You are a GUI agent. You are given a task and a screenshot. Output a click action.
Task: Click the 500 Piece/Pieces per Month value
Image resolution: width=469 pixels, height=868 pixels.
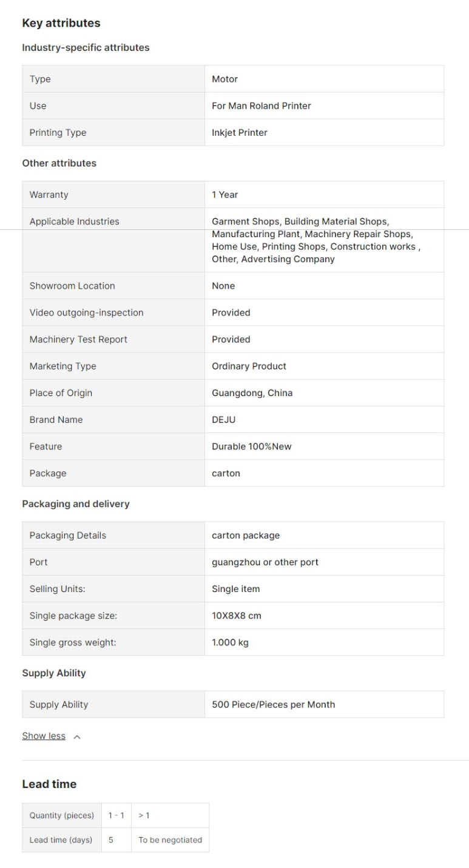tap(274, 704)
